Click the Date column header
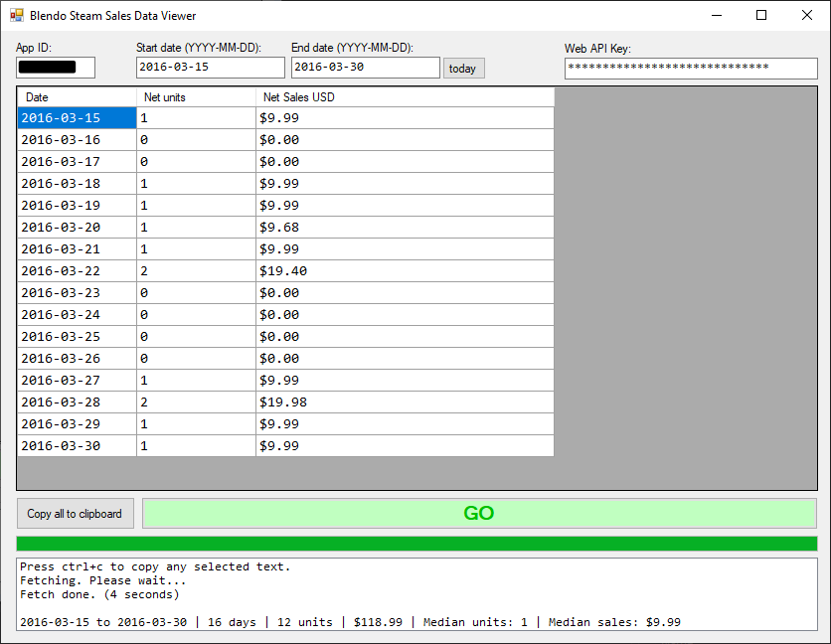The image size is (831, 644). coord(77,97)
